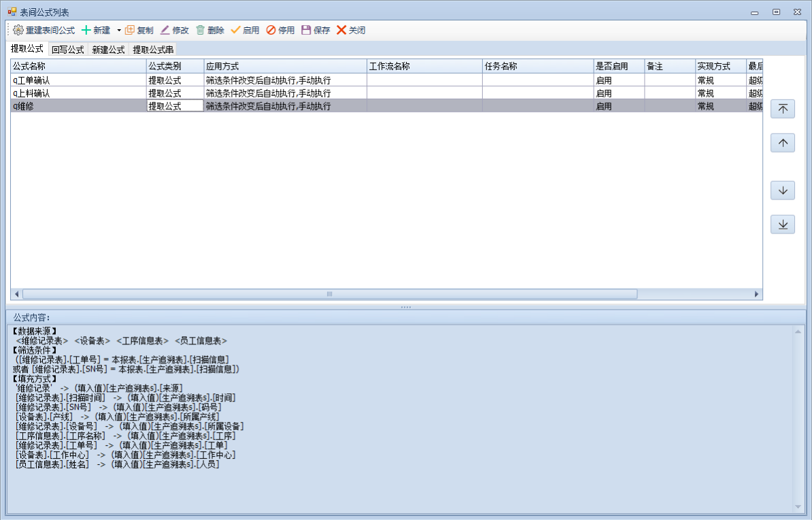Click the Enable (启用) checkmark icon
This screenshot has height=520, width=812.
[236, 31]
